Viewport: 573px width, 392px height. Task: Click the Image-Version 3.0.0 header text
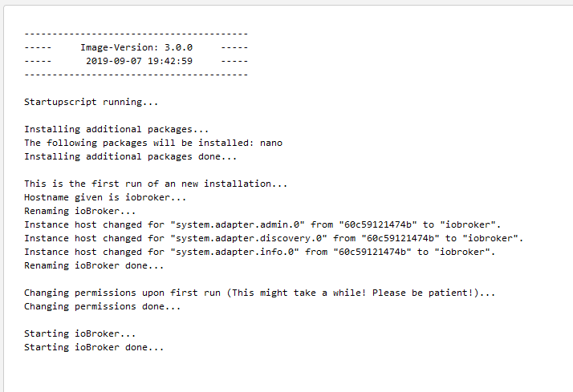click(x=136, y=47)
